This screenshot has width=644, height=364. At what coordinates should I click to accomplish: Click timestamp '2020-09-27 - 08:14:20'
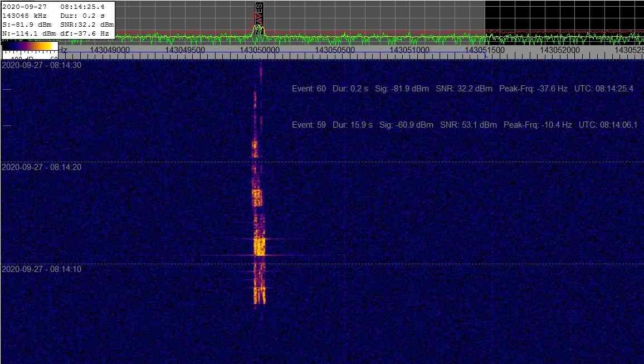(41, 167)
